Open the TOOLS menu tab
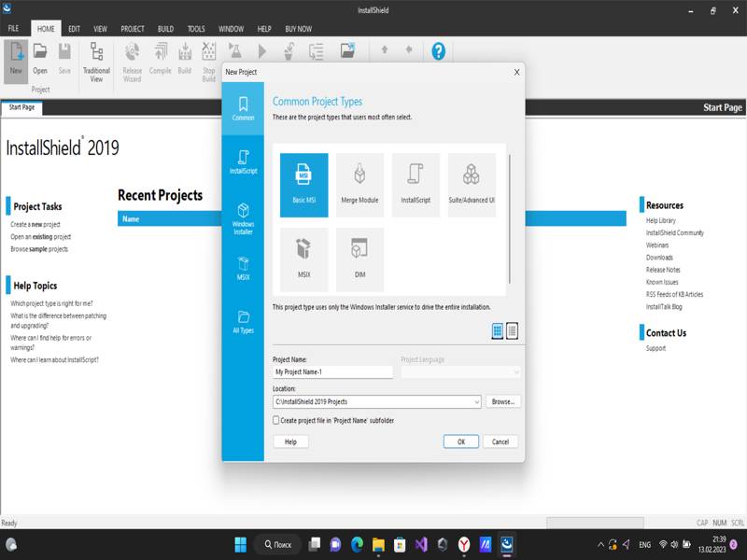Image resolution: width=747 pixels, height=560 pixels. click(196, 29)
